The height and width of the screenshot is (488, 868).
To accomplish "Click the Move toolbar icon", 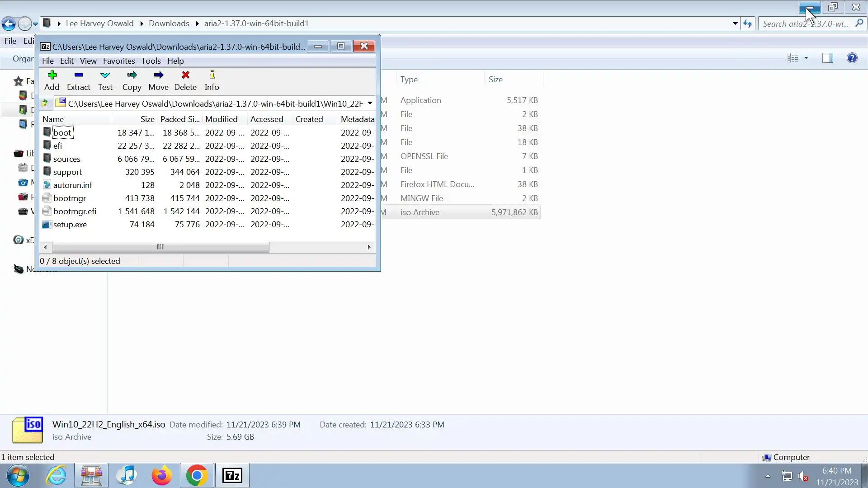I will (158, 80).
